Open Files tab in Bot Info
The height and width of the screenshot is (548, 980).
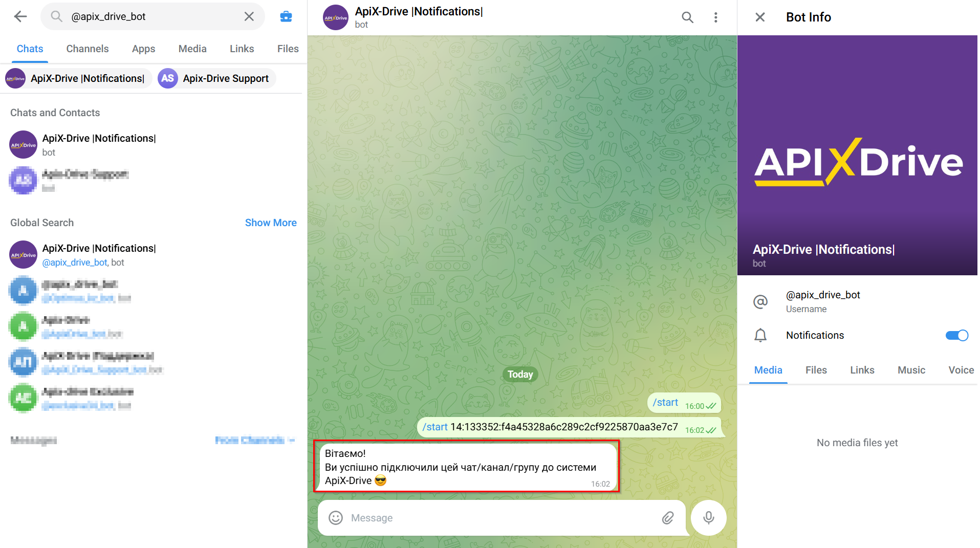[x=816, y=370]
